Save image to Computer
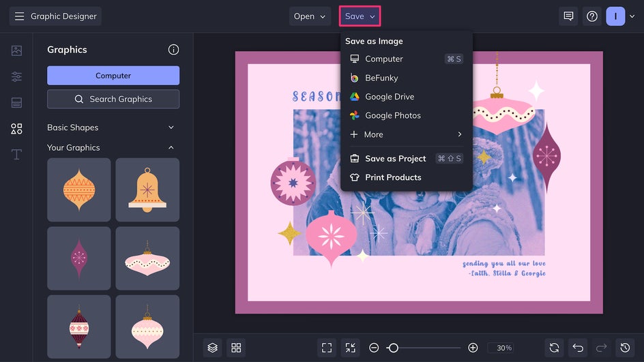Screen dimensions: 644x362 click(406, 59)
